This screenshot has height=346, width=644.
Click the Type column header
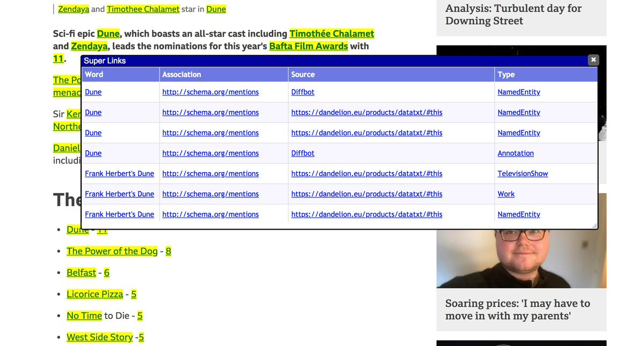[546, 75]
